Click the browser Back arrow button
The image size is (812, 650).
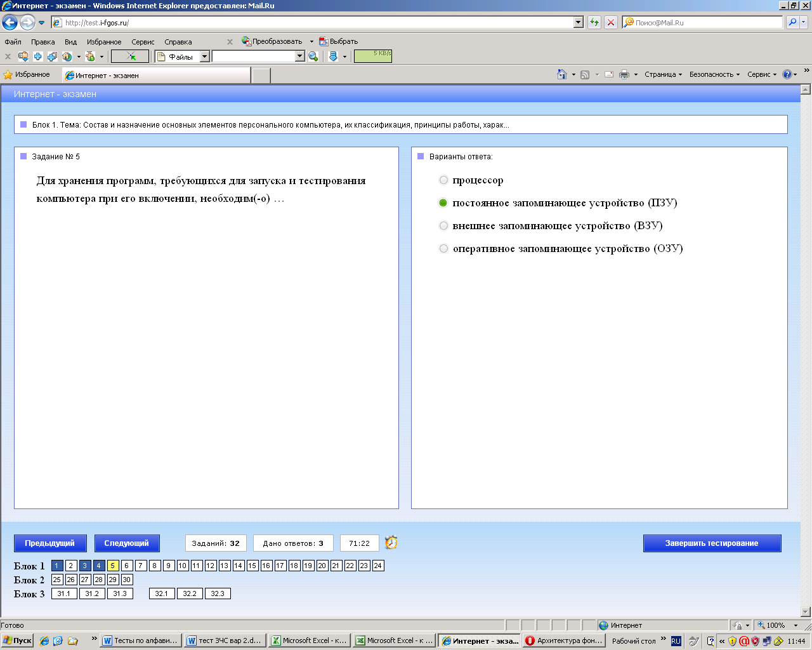click(x=10, y=23)
